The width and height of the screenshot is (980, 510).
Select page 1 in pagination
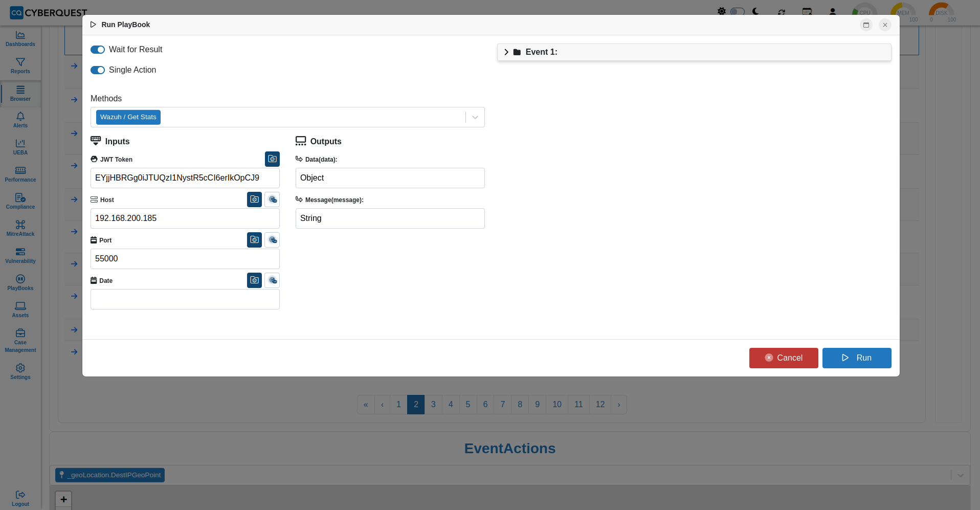(x=398, y=405)
